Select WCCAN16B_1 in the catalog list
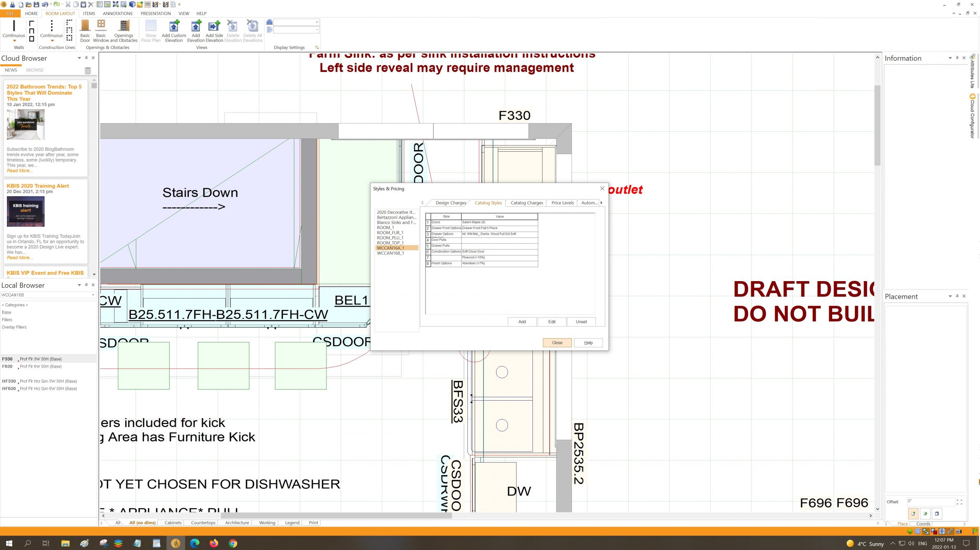The image size is (980, 550). (390, 253)
